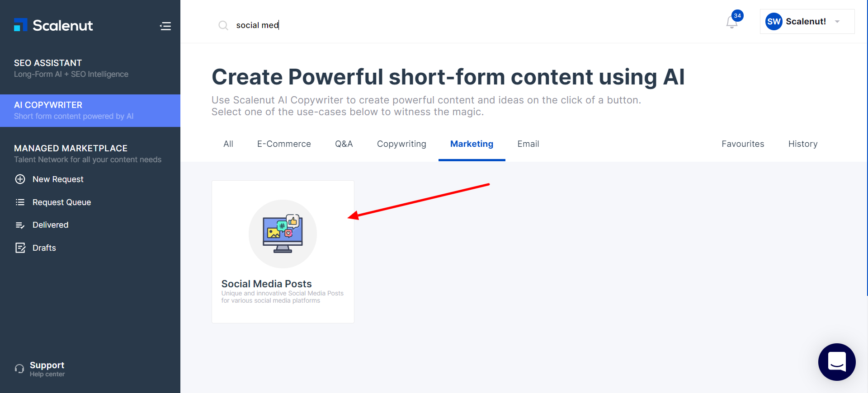Click the Delivered list icon
Screen dimensions: 868x393
(20, 225)
